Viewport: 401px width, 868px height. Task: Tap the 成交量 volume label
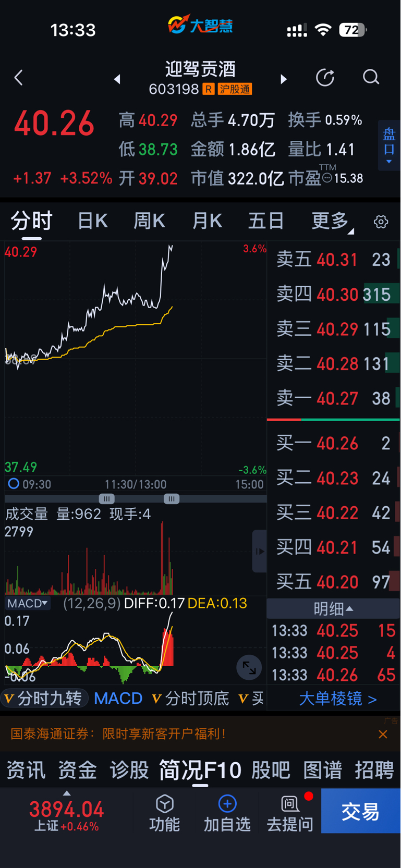(26, 514)
